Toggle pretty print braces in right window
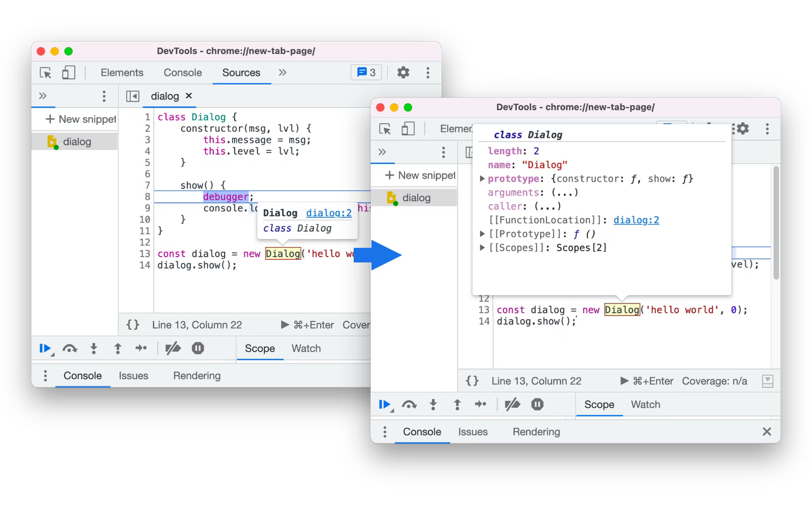 click(472, 381)
